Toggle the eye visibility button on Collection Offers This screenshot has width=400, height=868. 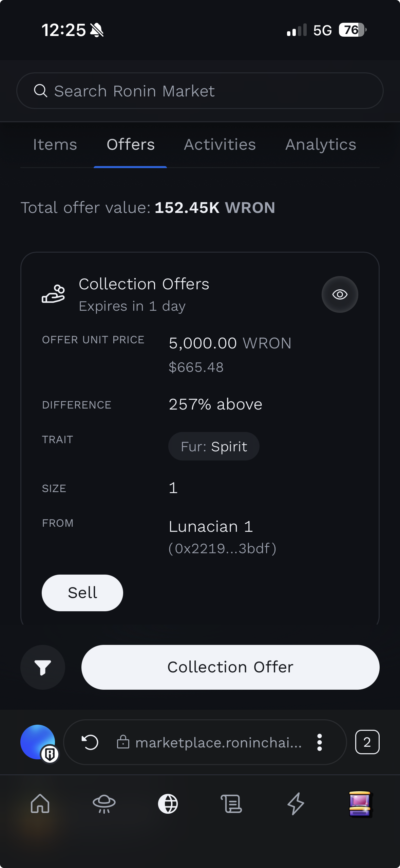(x=340, y=294)
